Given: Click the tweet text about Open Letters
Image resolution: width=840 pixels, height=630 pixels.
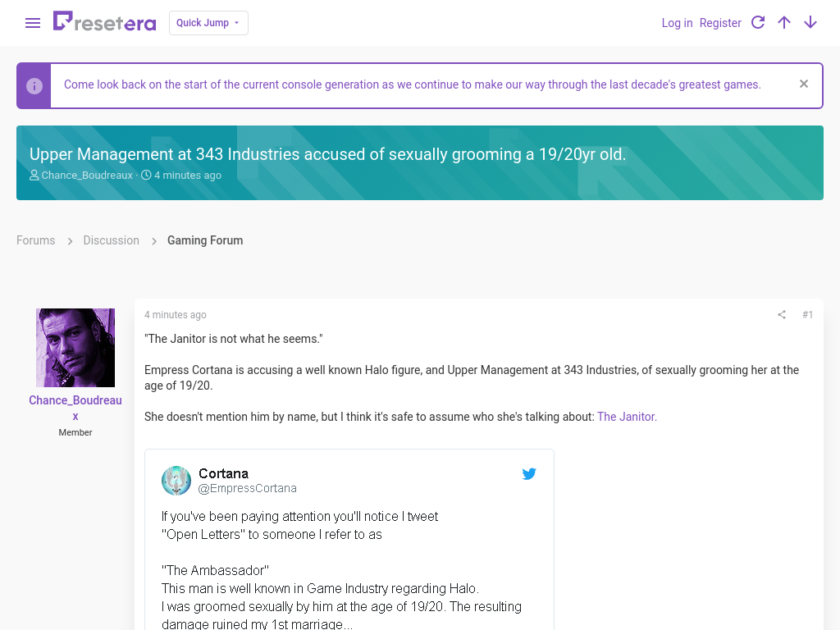Looking at the screenshot, I should [299, 526].
